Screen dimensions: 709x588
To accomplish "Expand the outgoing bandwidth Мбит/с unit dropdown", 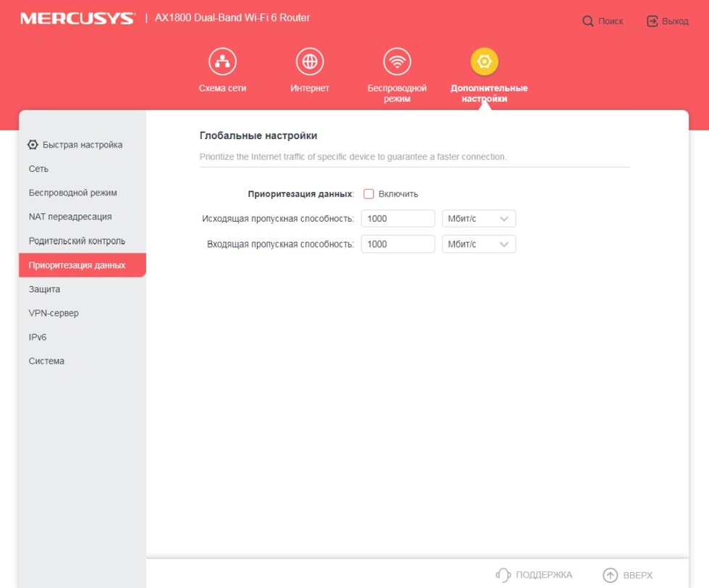I will tap(479, 219).
